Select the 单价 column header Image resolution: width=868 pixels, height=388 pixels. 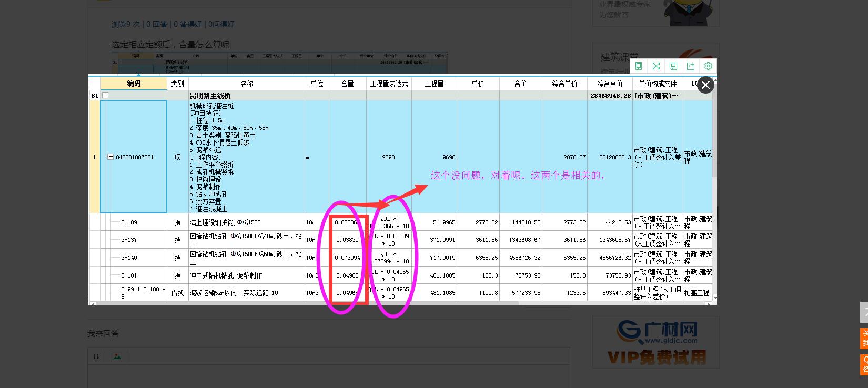pos(478,84)
